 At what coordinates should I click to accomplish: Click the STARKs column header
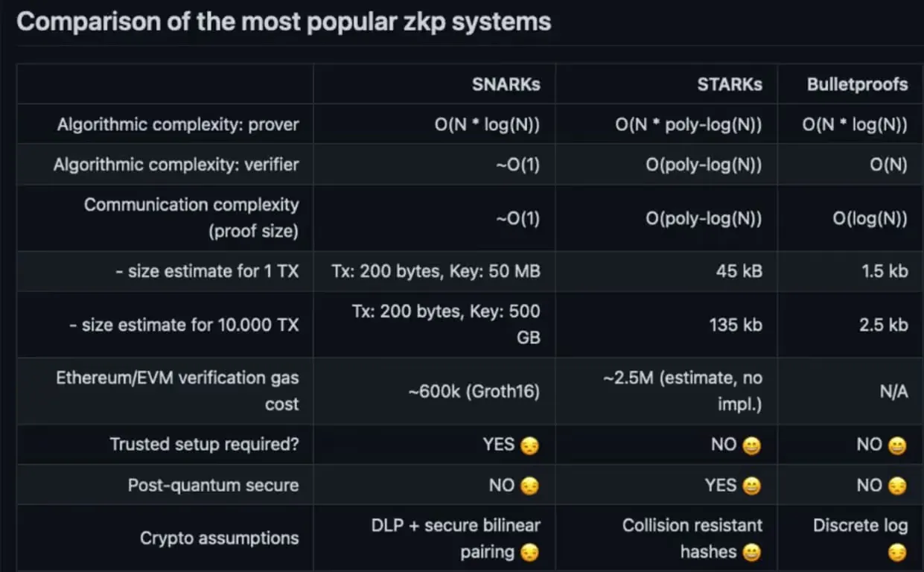point(730,84)
